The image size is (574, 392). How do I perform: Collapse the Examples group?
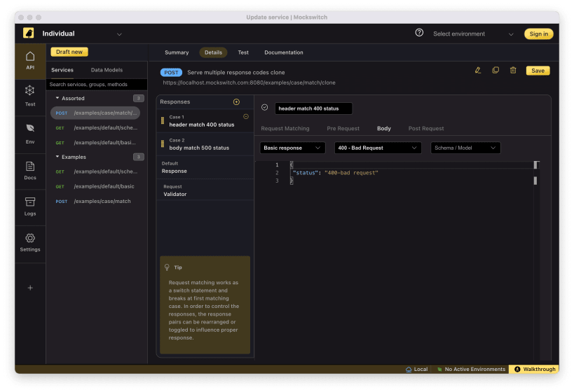click(57, 157)
